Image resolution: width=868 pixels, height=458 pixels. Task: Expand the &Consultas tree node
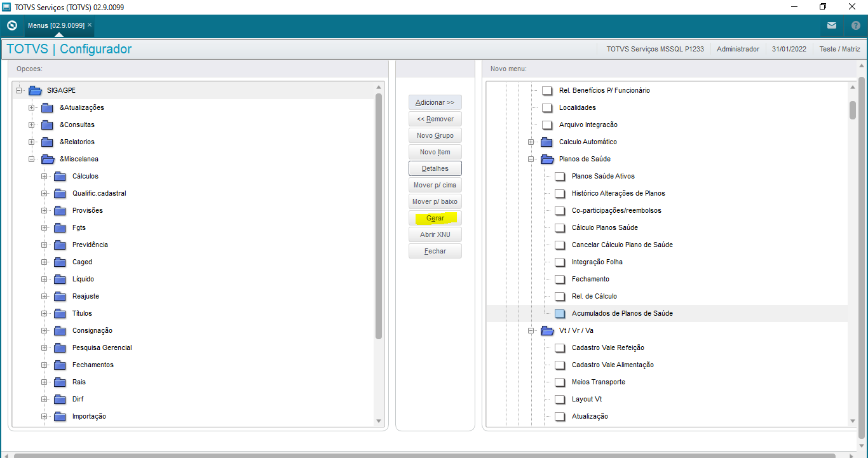(x=32, y=125)
